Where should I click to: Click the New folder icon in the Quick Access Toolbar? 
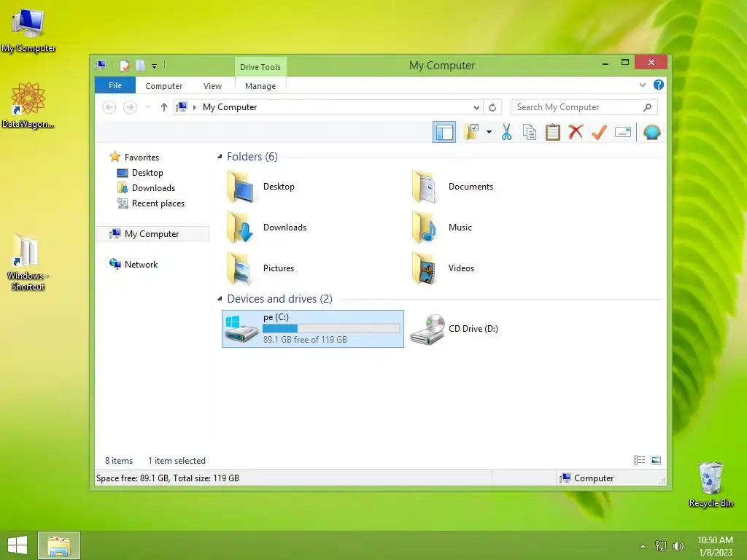click(140, 65)
